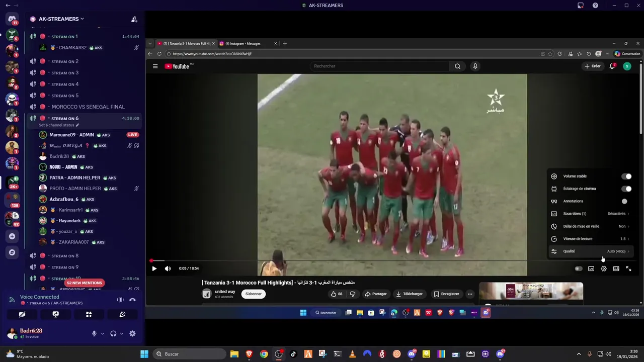Go to YouTube home via logo
Image resolution: width=644 pixels, height=362 pixels.
pos(178,66)
